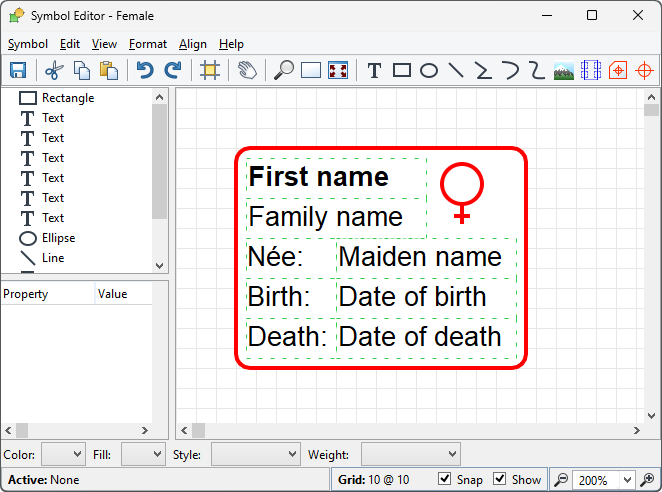Click the Death: label on canvas
Viewport: 662px width, 492px height.
click(287, 337)
